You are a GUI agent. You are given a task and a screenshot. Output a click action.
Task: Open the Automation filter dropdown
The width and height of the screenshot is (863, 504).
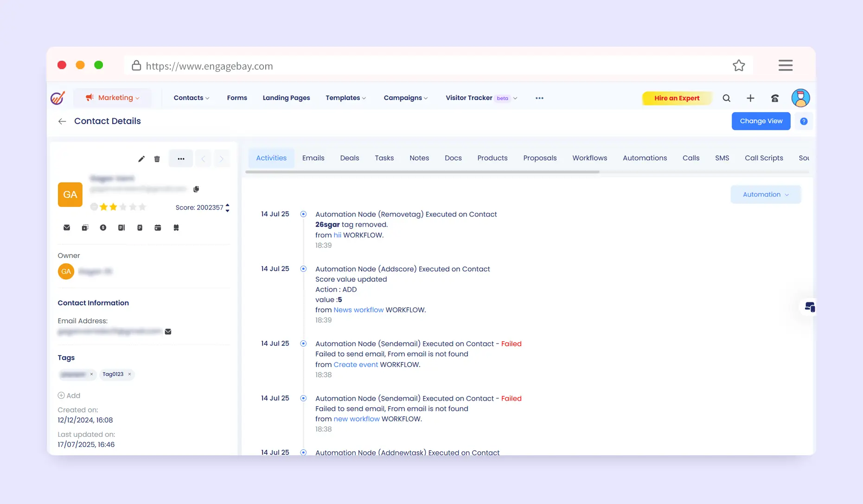(x=765, y=195)
